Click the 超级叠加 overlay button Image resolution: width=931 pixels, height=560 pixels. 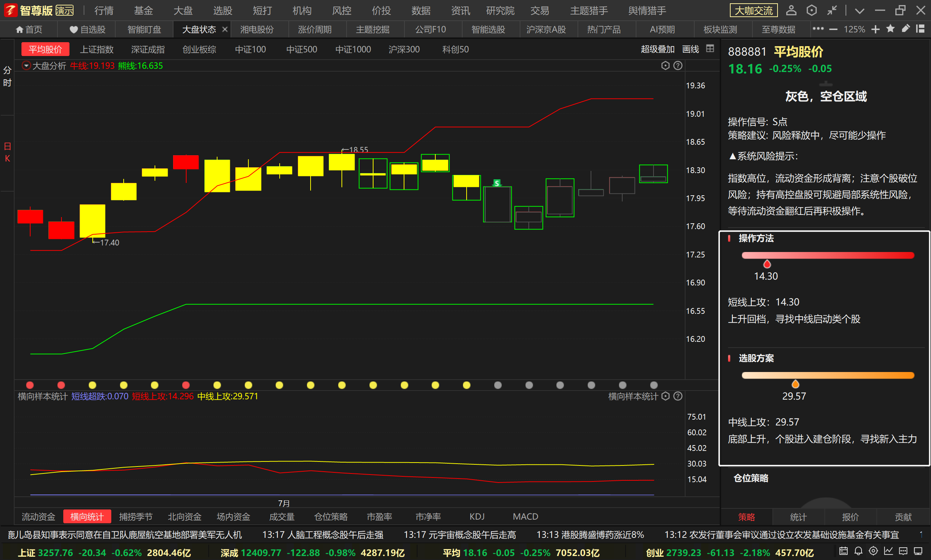(x=658, y=49)
